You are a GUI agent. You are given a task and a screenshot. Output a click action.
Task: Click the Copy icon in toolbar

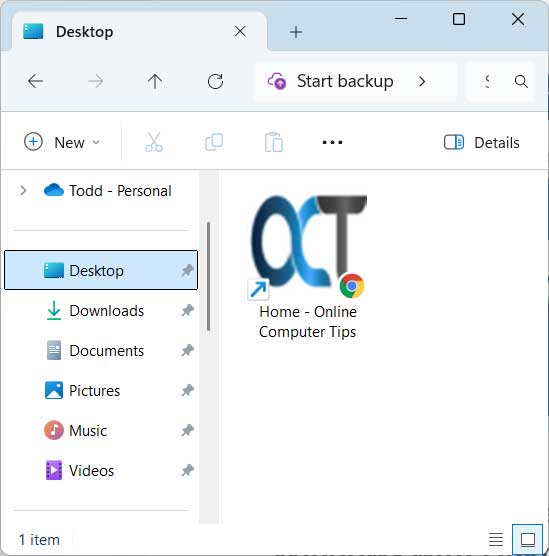pos(214,142)
